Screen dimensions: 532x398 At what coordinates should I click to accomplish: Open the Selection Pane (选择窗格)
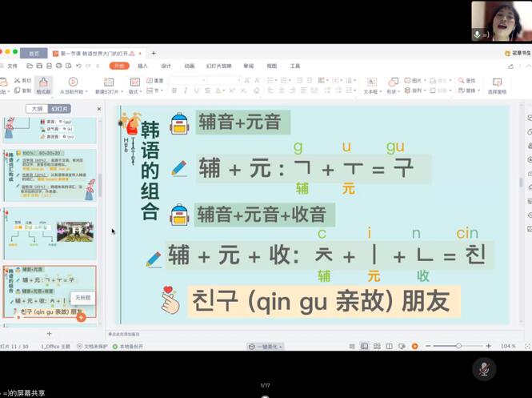(497, 85)
